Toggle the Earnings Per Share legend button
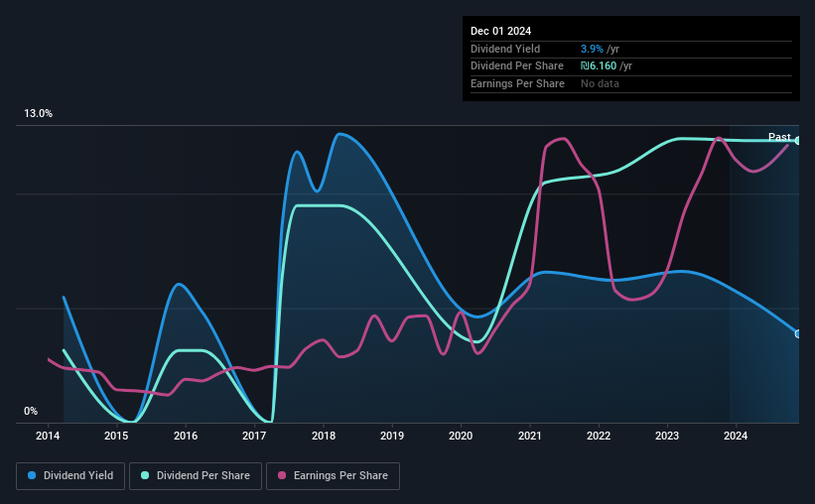 tap(333, 476)
